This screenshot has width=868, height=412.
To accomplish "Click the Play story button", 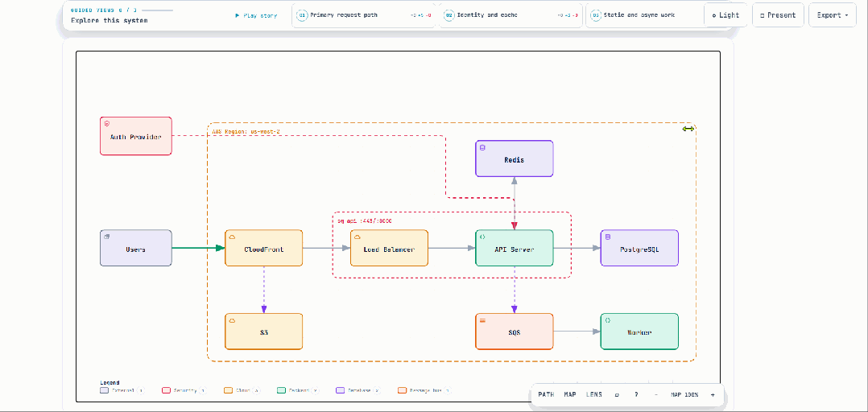I will click(256, 15).
